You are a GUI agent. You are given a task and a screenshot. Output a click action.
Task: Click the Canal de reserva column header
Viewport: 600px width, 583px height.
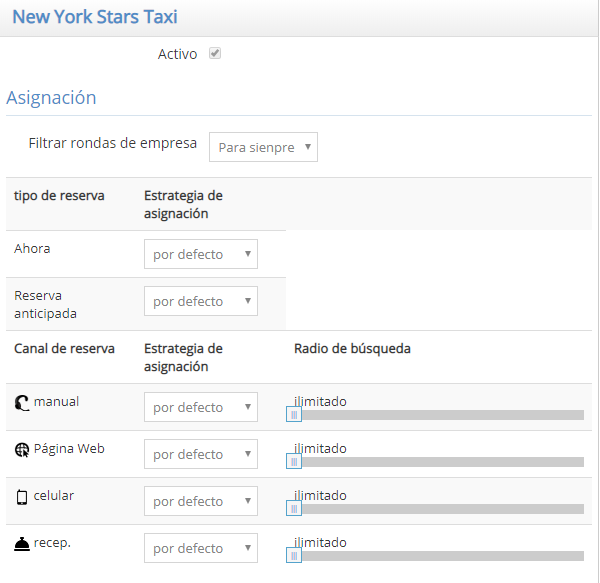coord(64,349)
